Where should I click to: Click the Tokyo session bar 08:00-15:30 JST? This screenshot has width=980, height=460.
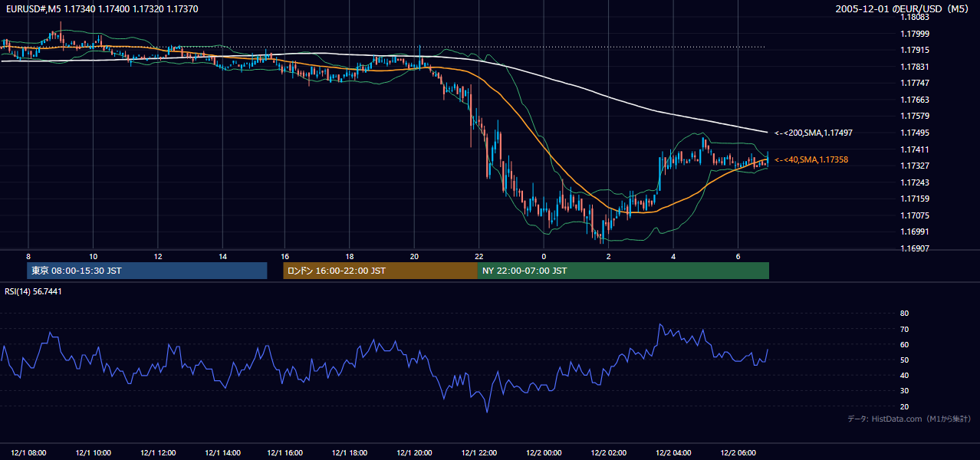(x=147, y=271)
